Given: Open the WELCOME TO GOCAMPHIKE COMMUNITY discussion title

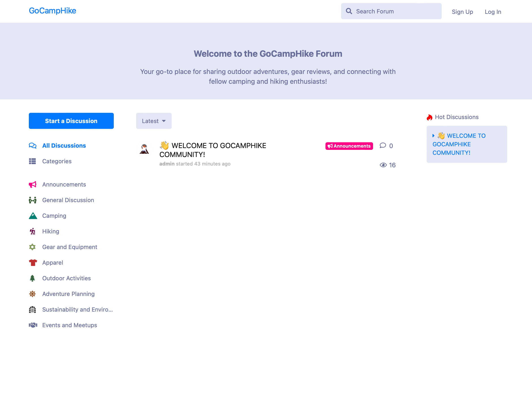Looking at the screenshot, I should 213,150.
